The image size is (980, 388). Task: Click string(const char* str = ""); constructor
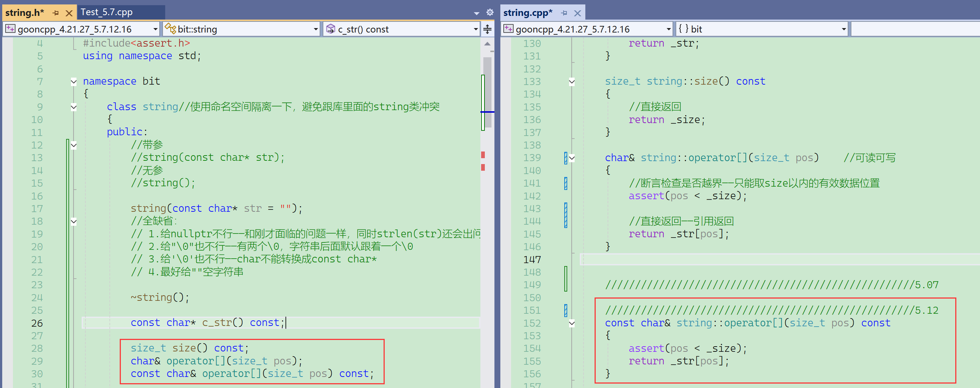click(217, 208)
